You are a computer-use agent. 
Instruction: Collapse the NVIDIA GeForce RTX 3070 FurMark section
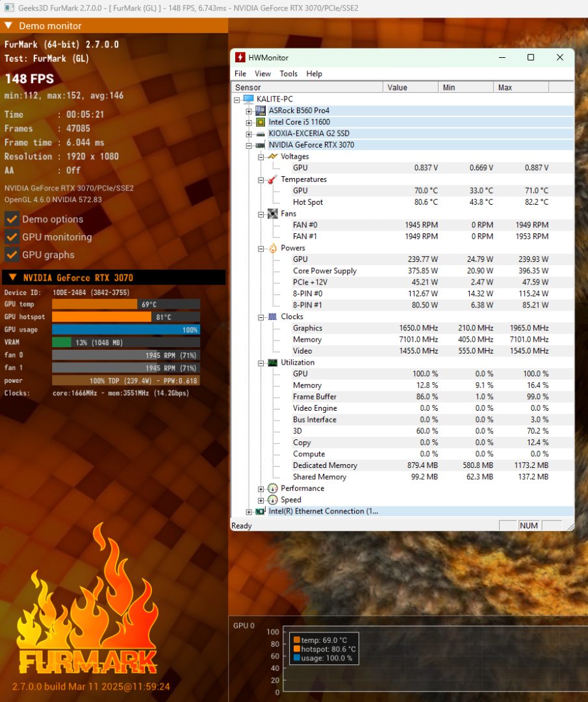click(13, 277)
